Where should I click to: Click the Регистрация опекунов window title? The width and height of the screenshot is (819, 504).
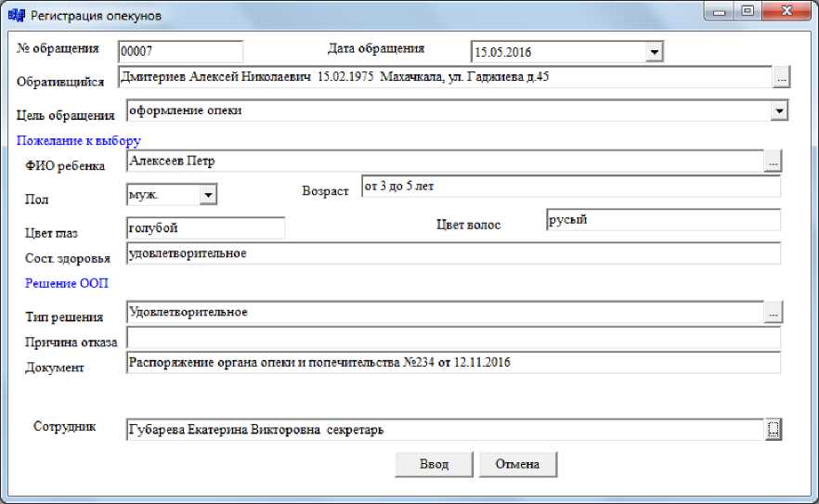[x=97, y=16]
